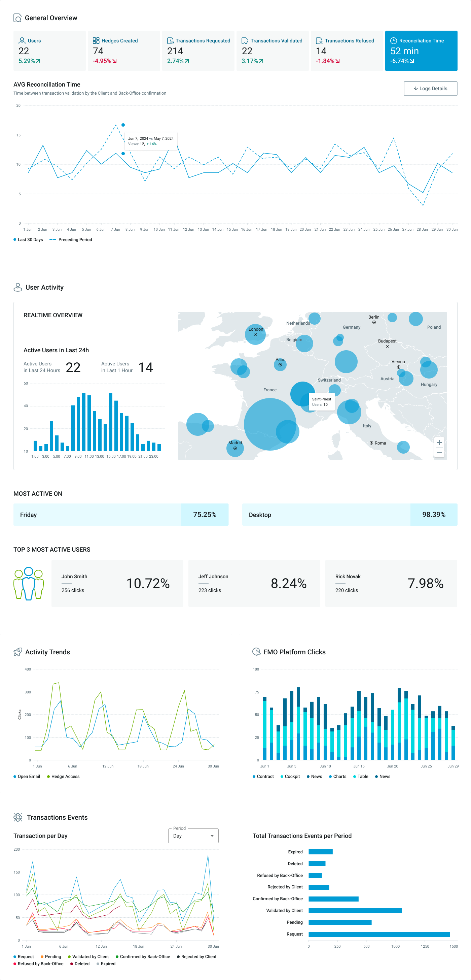Click the Period dropdown arrow
The height and width of the screenshot is (980, 471).
(x=212, y=836)
